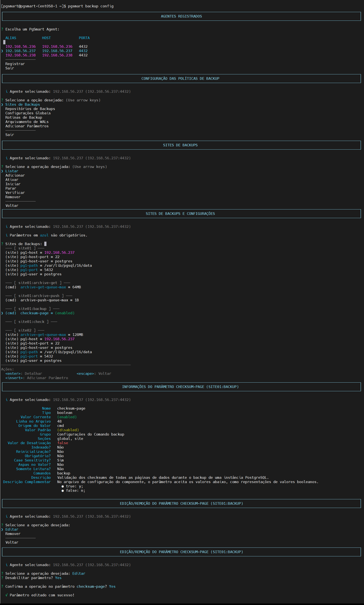Screen dimensions: 364x605
Task: Click the HOST column header
Action: pos(46,38)
